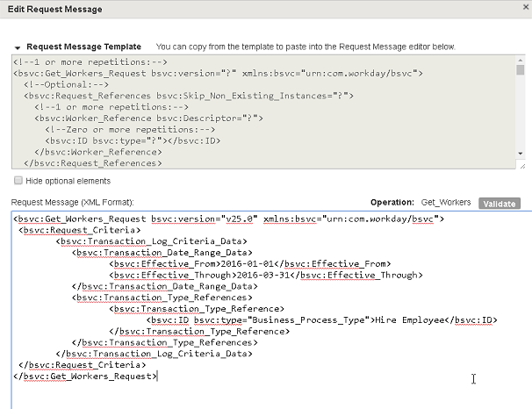Collapse the Request Message Template section
The height and width of the screenshot is (409, 532).
18,47
